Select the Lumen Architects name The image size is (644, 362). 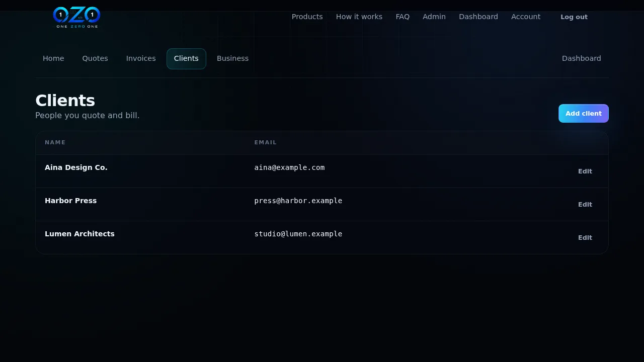[79, 234]
